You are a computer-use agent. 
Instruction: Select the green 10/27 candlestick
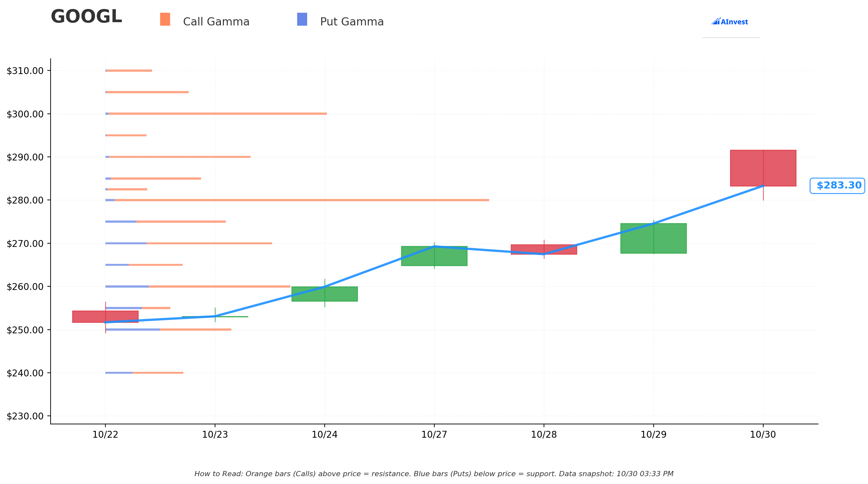[434, 256]
